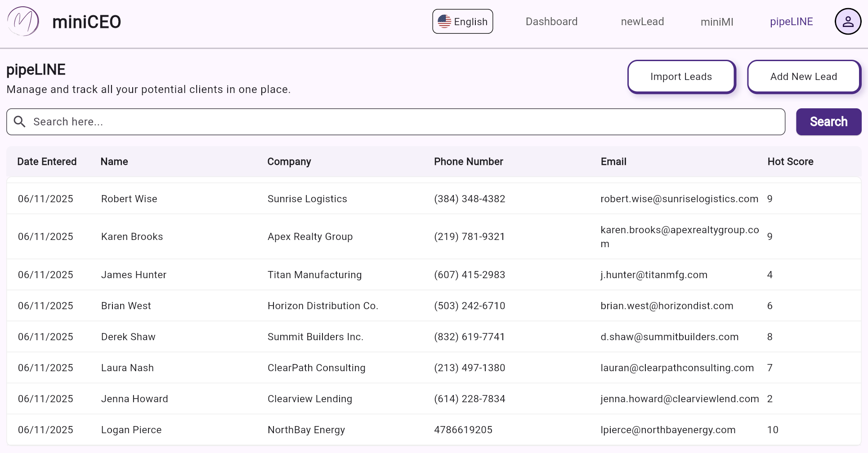Click the miniCEO brand title text
Viewport: 868px width, 453px height.
click(86, 22)
